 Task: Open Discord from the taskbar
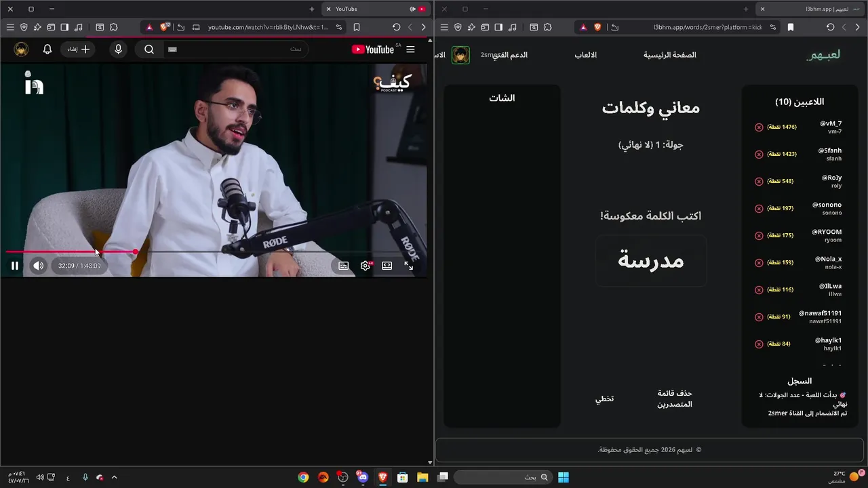tap(361, 477)
